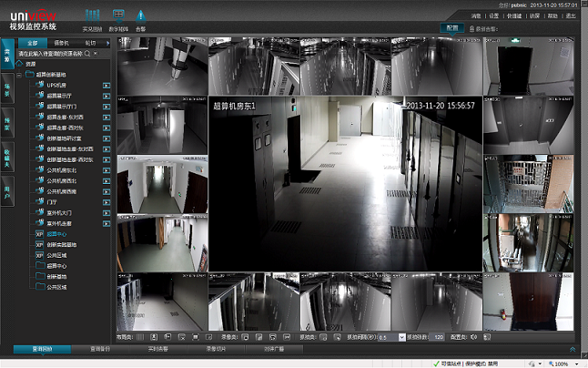The width and height of the screenshot is (588, 368).
Task: Switch to the 查询告警 bottom tab
Action: (99, 349)
